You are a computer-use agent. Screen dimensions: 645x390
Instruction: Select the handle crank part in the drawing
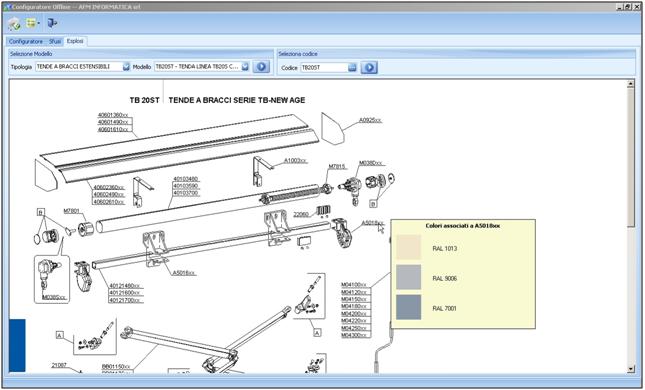point(383,348)
